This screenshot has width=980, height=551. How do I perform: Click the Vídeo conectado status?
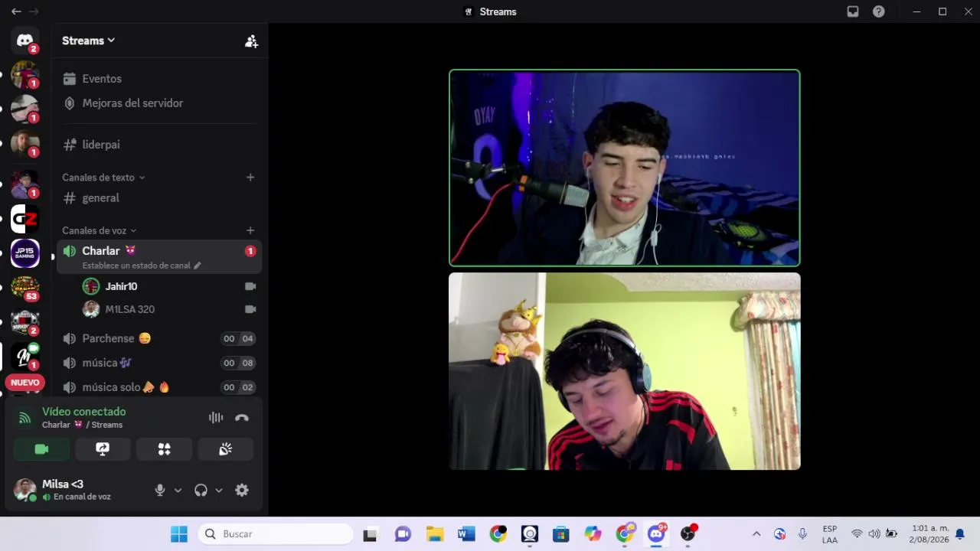pyautogui.click(x=84, y=412)
